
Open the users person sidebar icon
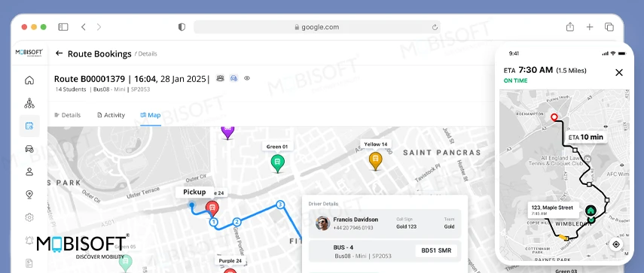tap(29, 171)
